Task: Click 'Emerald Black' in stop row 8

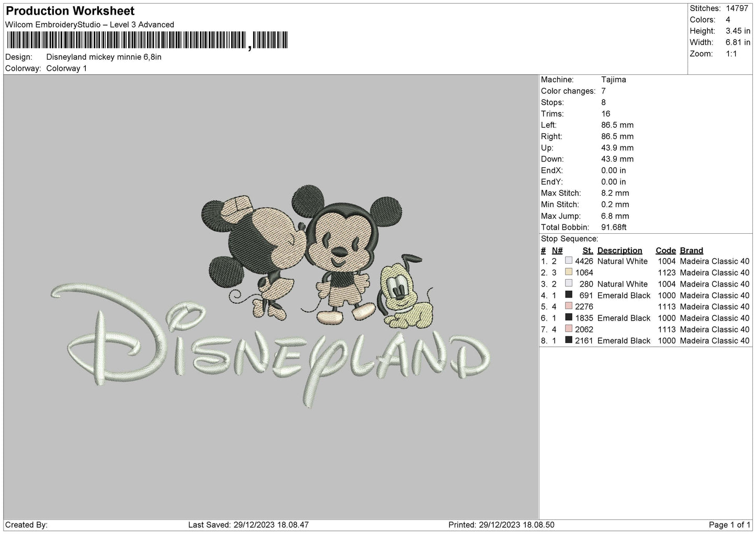Action: click(624, 341)
